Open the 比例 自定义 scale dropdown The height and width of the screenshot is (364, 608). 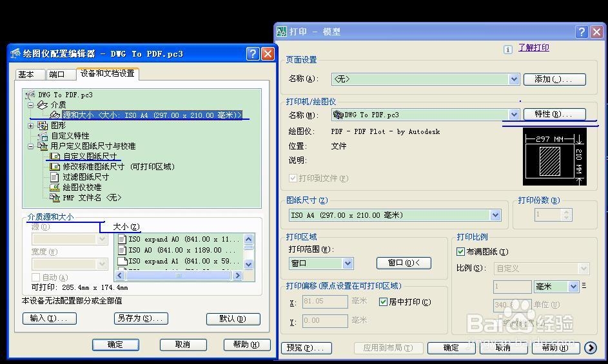[583, 268]
